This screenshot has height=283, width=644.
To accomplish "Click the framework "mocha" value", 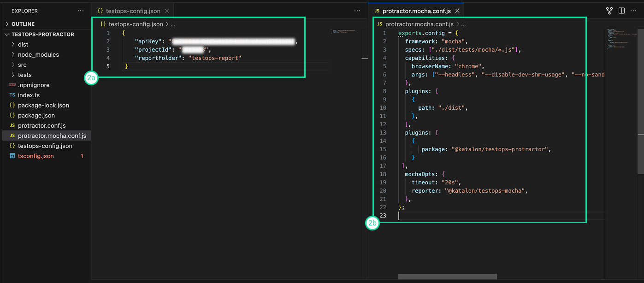I will (x=454, y=41).
